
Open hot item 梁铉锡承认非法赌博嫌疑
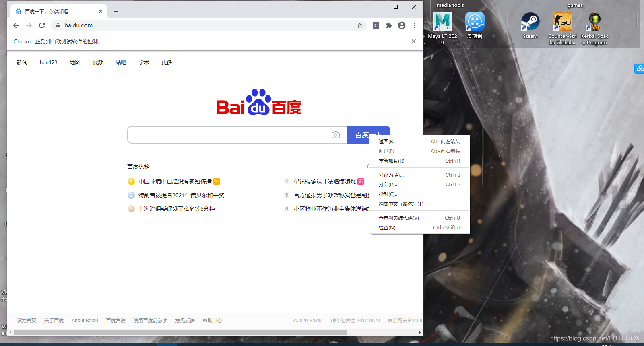pyautogui.click(x=325, y=181)
